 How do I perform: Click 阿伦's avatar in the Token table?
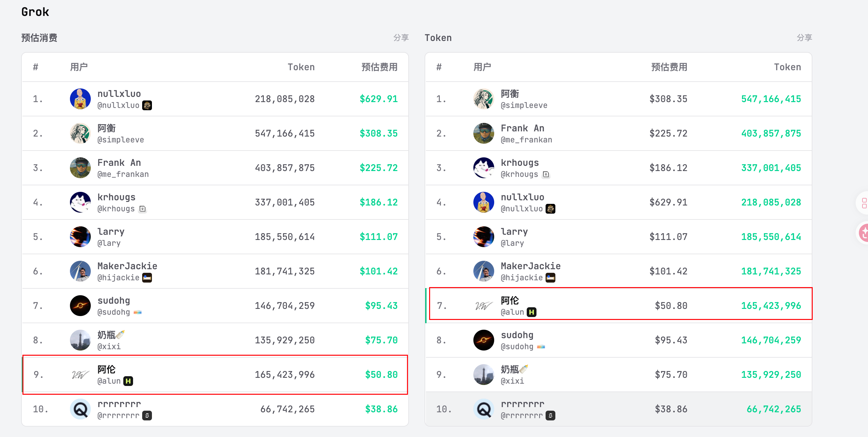[x=483, y=306]
